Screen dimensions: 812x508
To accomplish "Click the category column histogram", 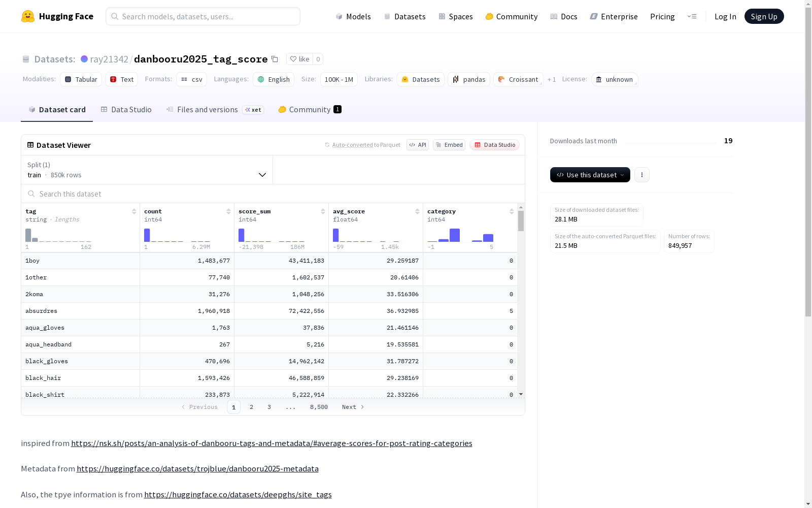I will [x=460, y=235].
